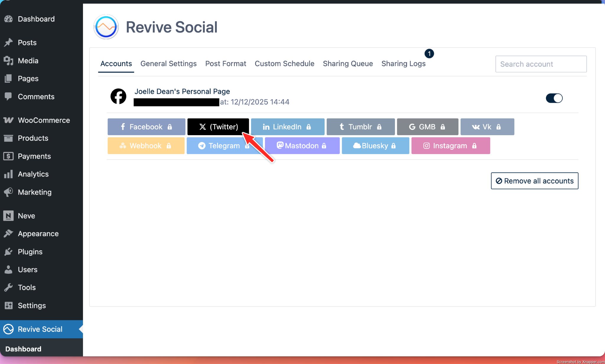Open Dashboard from the sidebar
Viewport: 605px width, 364px height.
point(36,19)
